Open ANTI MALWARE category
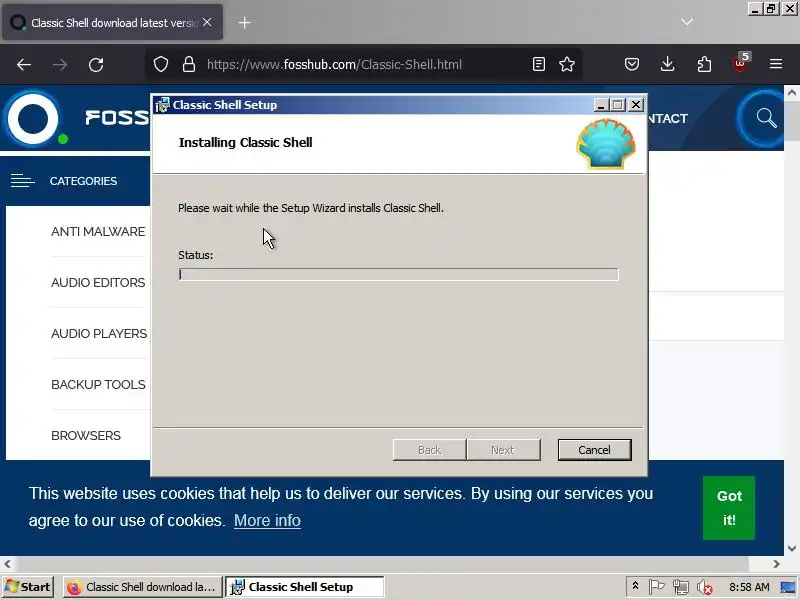The height and width of the screenshot is (600, 800). [98, 232]
